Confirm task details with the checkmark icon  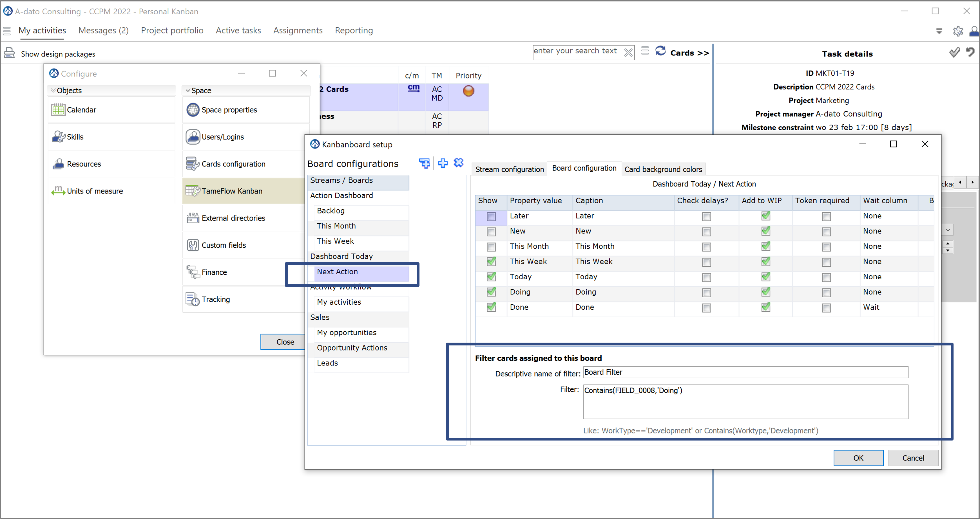tap(954, 53)
